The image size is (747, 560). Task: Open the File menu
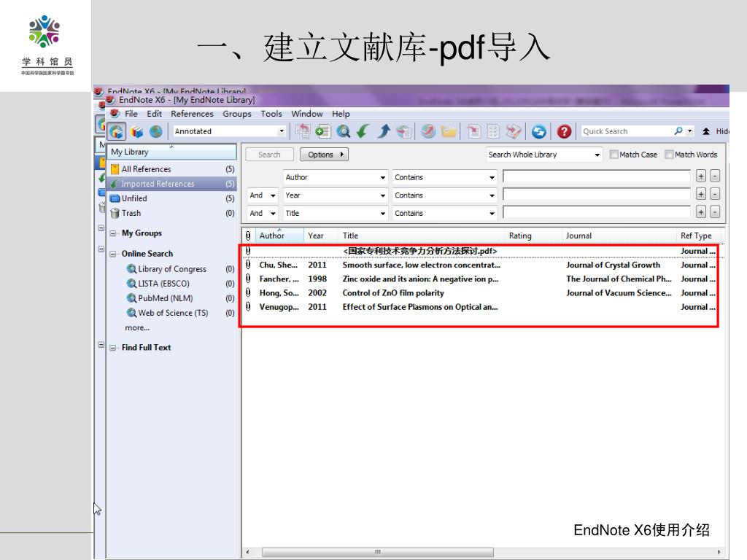tap(131, 113)
